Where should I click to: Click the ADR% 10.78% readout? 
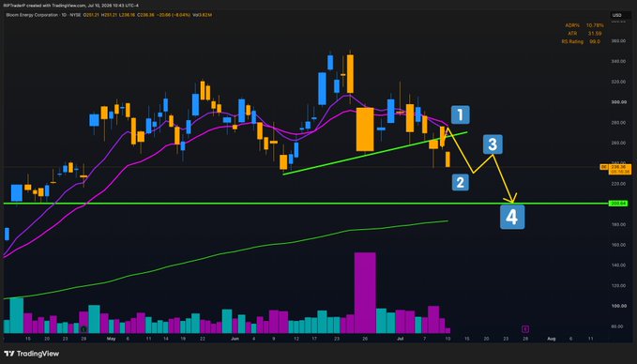click(584, 25)
